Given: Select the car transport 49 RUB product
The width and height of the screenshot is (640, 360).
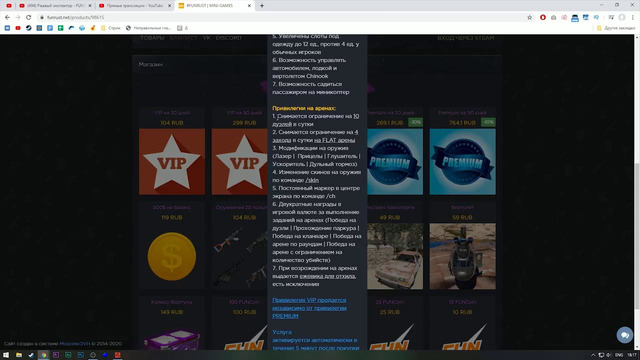Looking at the screenshot, I should (395, 256).
